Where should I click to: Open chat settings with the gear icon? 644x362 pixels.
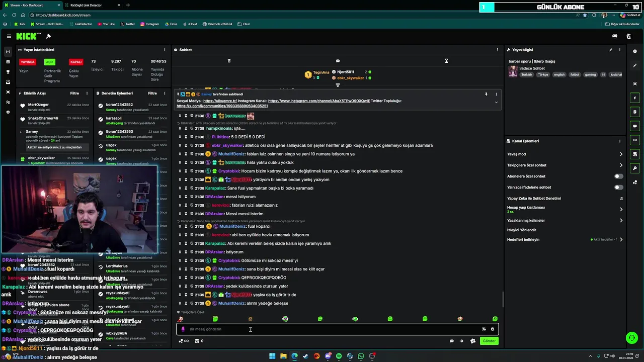click(462, 341)
